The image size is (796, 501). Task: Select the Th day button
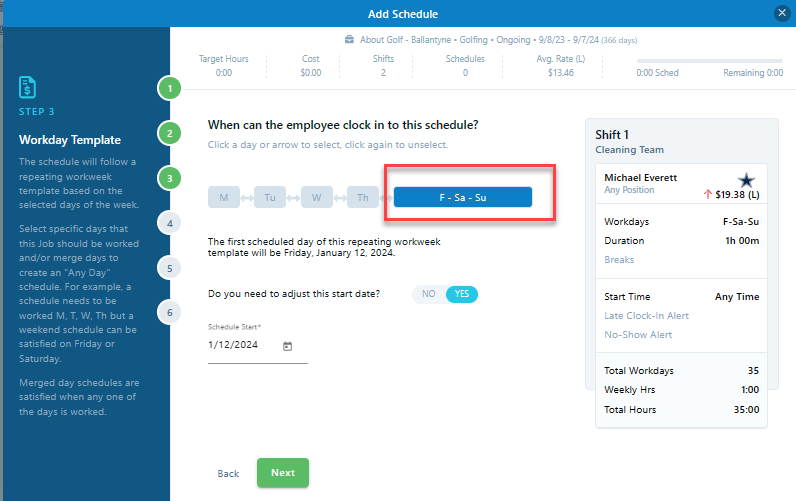pos(363,197)
